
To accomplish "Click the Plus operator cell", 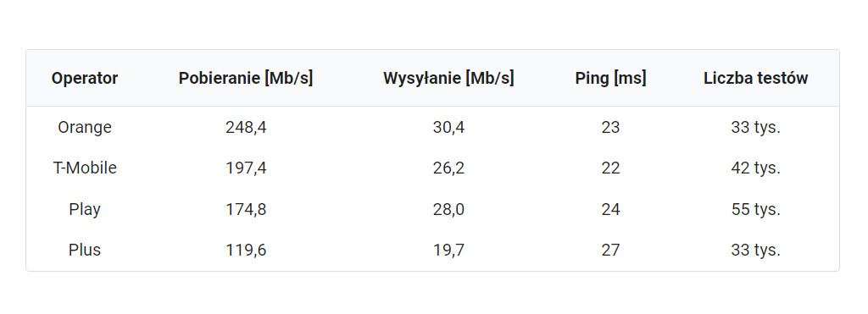I will click(85, 250).
